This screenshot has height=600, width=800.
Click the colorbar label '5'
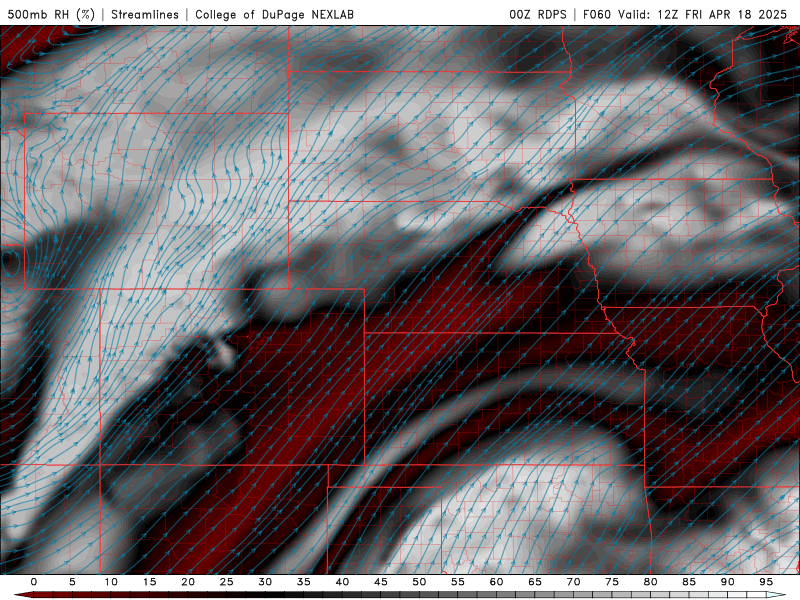tap(72, 582)
